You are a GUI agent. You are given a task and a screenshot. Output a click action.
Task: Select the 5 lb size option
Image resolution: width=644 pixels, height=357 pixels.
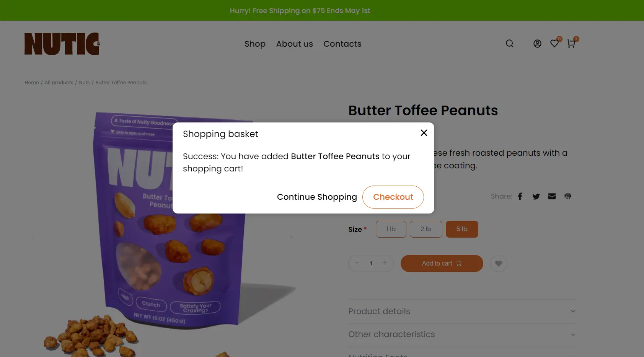coord(462,229)
